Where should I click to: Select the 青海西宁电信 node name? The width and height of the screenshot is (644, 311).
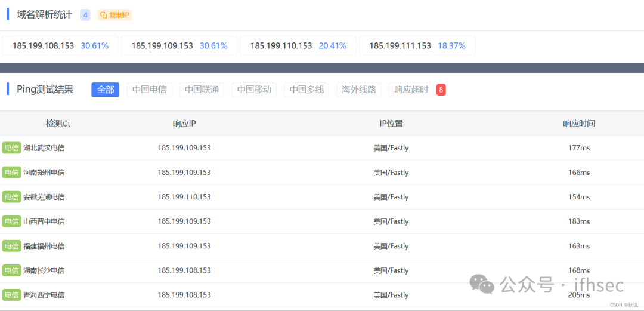pyautogui.click(x=44, y=295)
